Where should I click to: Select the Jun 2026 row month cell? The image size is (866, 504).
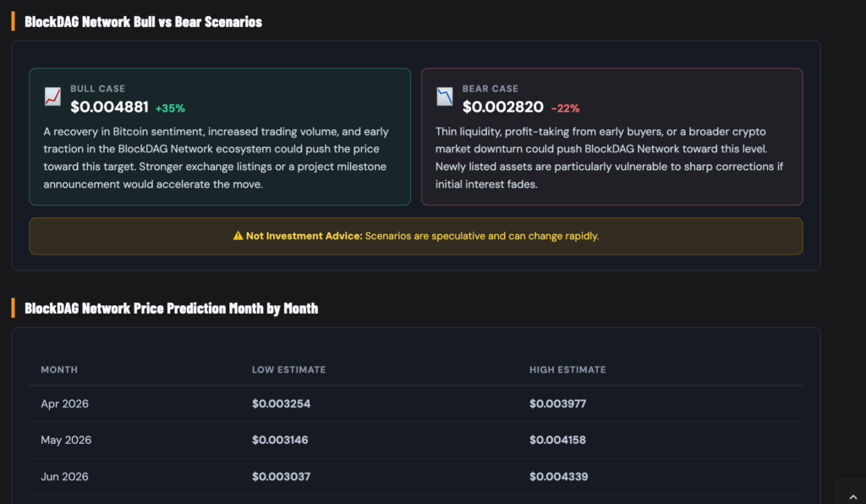pos(64,476)
